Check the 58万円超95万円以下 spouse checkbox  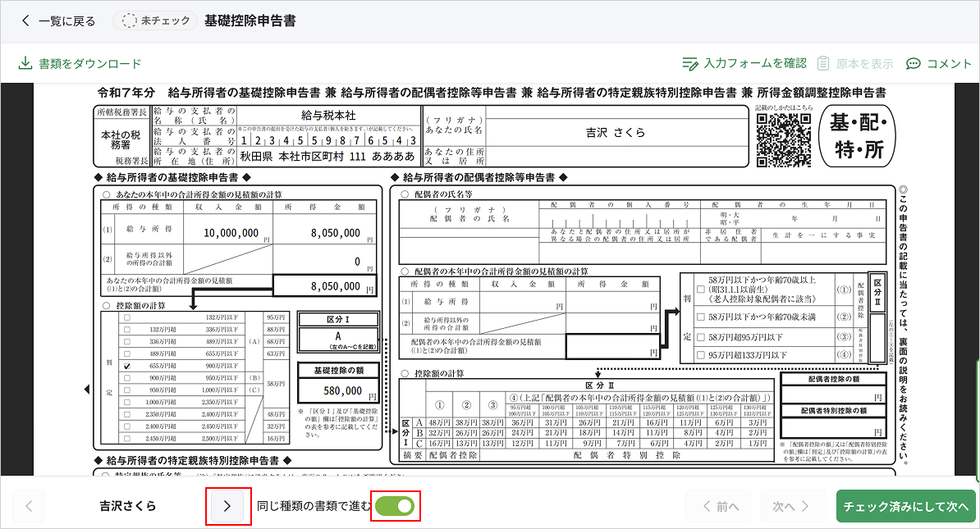pyautogui.click(x=700, y=337)
